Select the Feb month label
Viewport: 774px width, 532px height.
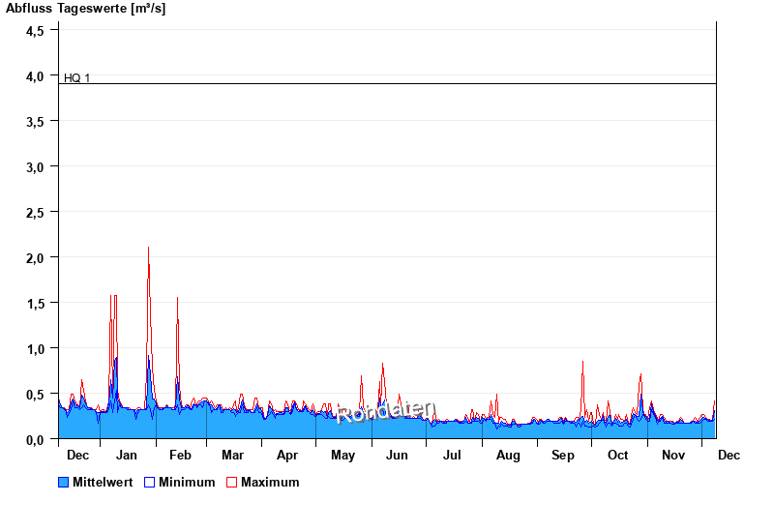pyautogui.click(x=180, y=455)
